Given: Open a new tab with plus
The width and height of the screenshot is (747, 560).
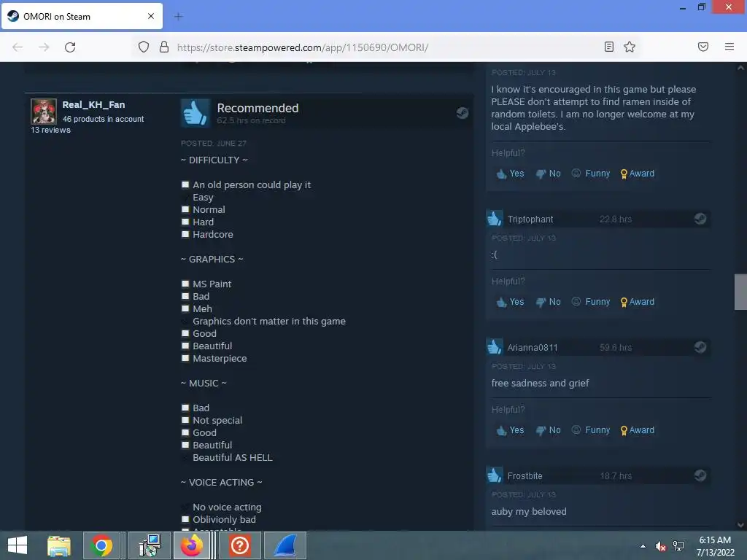Looking at the screenshot, I should [x=179, y=17].
